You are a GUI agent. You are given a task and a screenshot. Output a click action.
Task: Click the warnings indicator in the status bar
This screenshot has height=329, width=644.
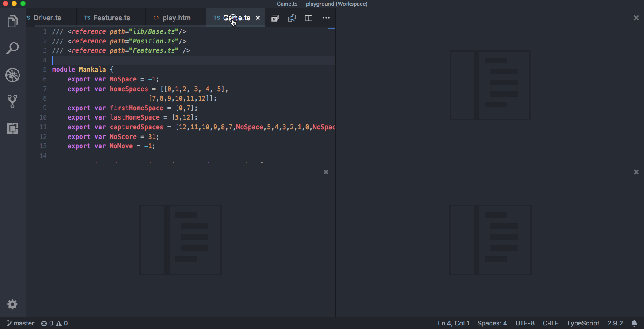(62, 323)
